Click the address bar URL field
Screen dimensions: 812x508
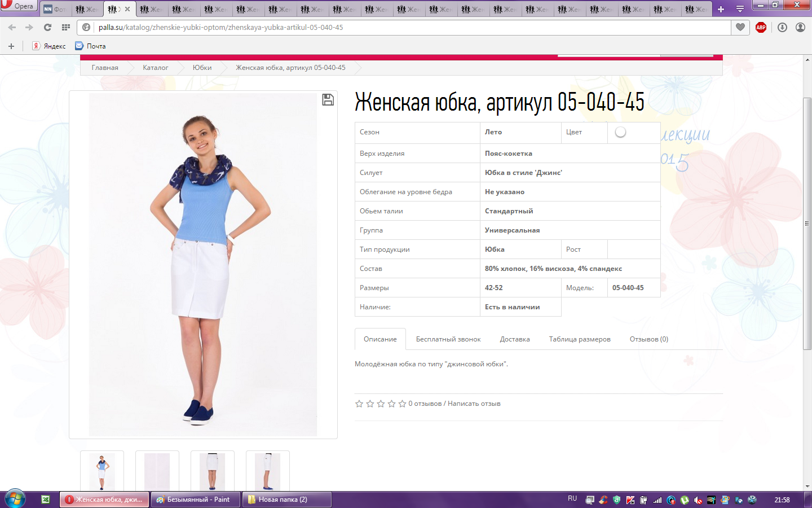click(x=395, y=27)
